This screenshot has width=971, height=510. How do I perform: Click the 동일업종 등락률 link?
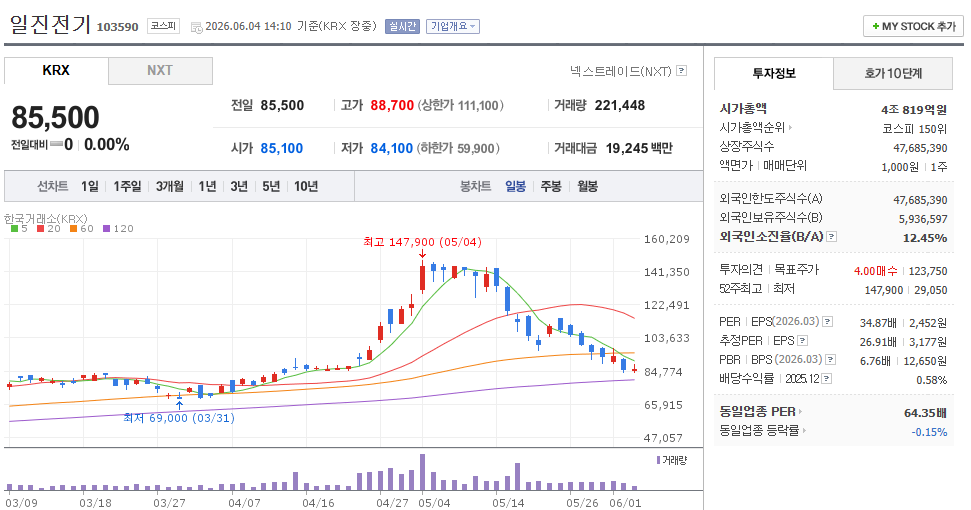coord(759,430)
